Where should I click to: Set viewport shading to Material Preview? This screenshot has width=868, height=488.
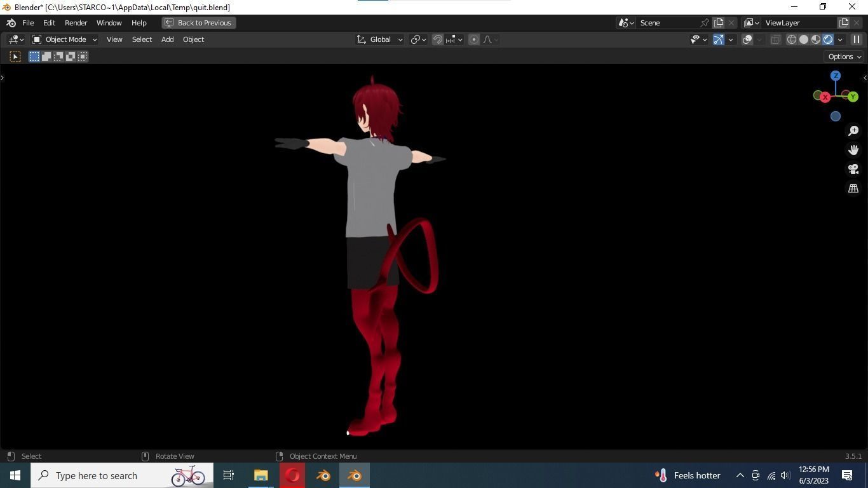(x=815, y=39)
